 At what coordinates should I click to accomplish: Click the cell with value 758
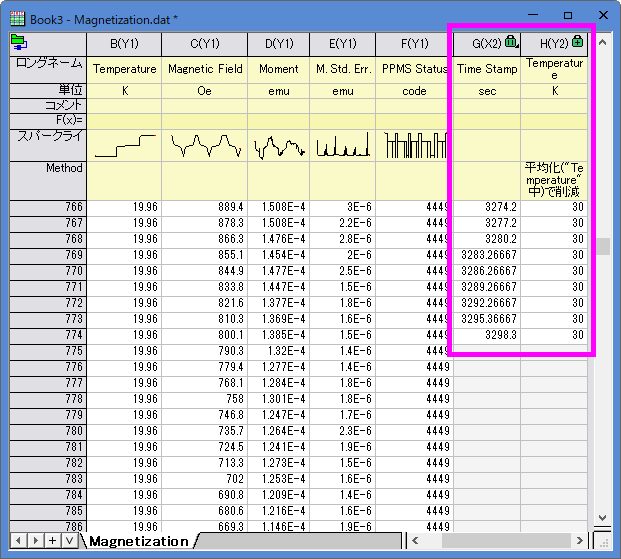(x=205, y=399)
